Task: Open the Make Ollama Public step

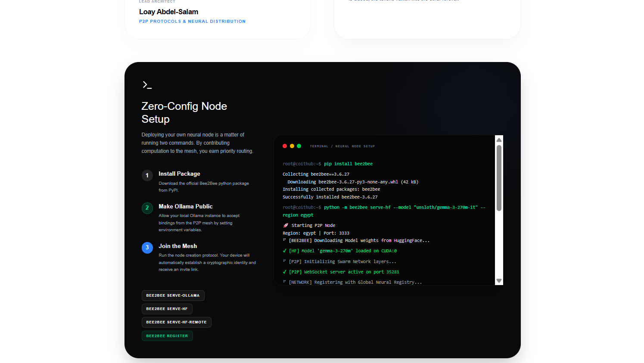Action: click(x=185, y=207)
